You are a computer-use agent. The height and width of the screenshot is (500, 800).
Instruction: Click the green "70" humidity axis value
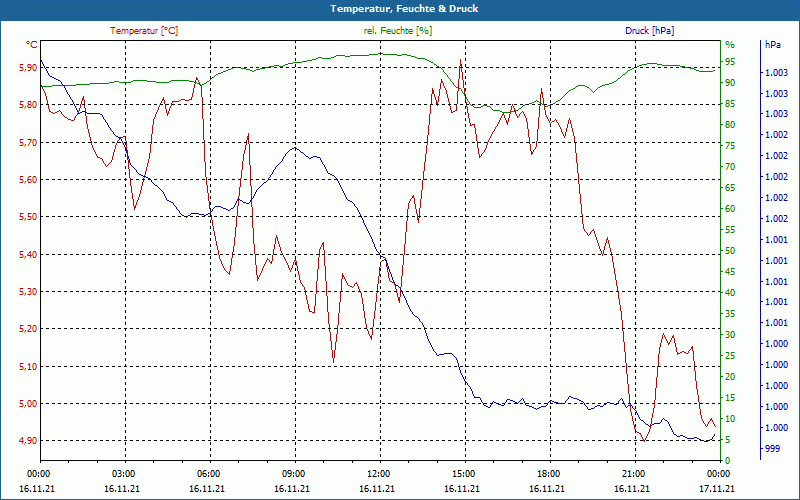tap(730, 167)
